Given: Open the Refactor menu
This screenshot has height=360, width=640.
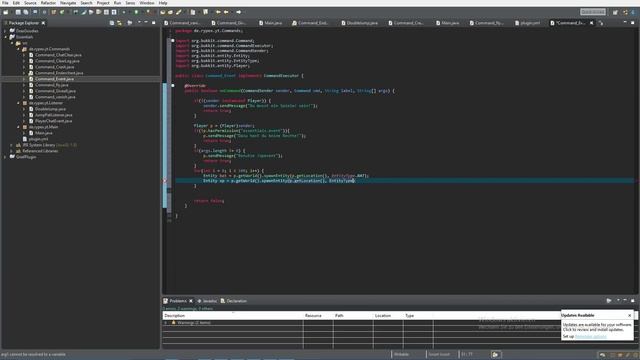Looking at the screenshot, I should (x=48, y=3).
